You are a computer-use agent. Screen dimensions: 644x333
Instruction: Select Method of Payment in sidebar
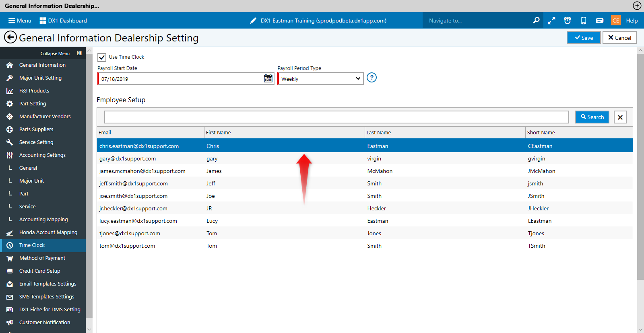(x=43, y=258)
